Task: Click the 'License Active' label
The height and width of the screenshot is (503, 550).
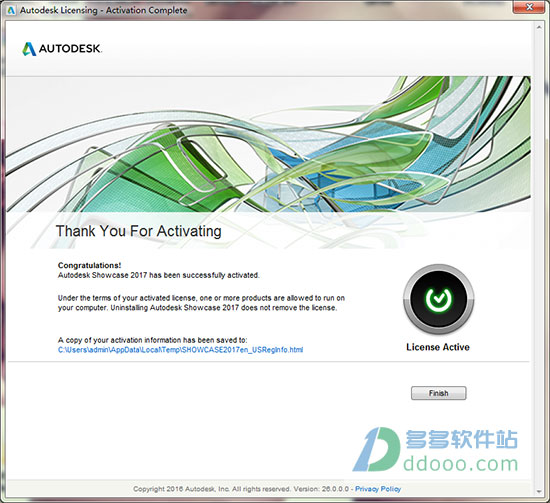Action: pos(438,347)
